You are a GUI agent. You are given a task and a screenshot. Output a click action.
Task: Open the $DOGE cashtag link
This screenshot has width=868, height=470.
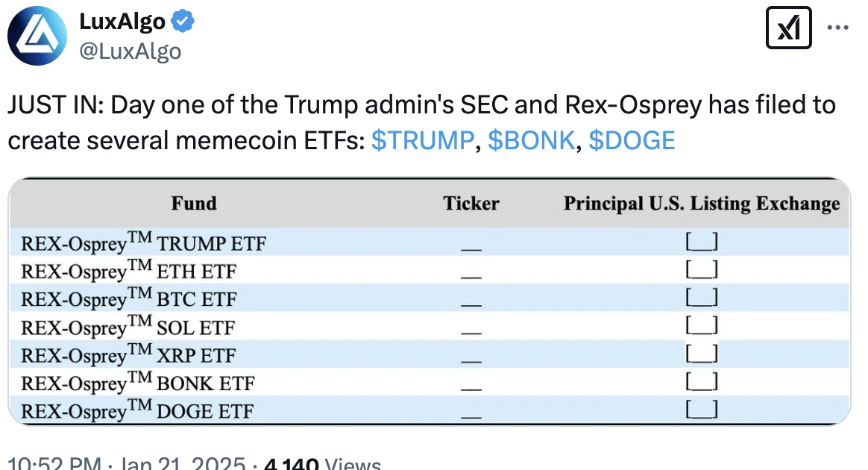pos(632,140)
